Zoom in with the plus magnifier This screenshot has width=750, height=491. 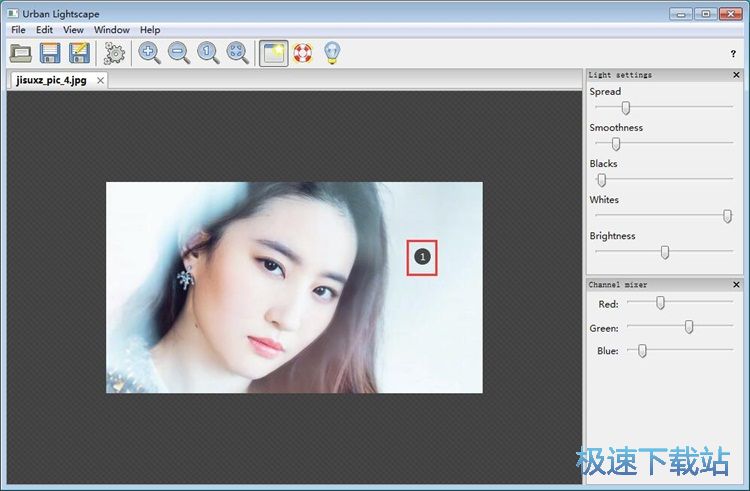click(x=149, y=53)
